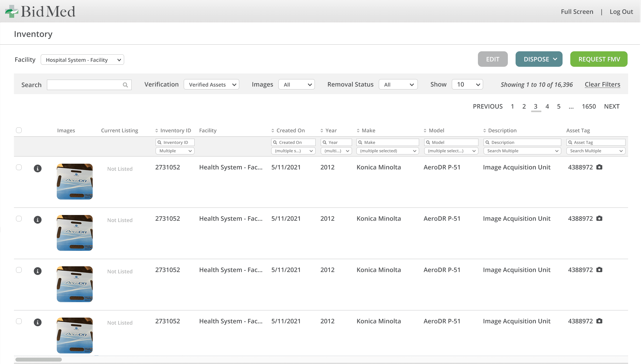The image size is (641, 364).
Task: Sort by Created On column arrows
Action: point(273,131)
